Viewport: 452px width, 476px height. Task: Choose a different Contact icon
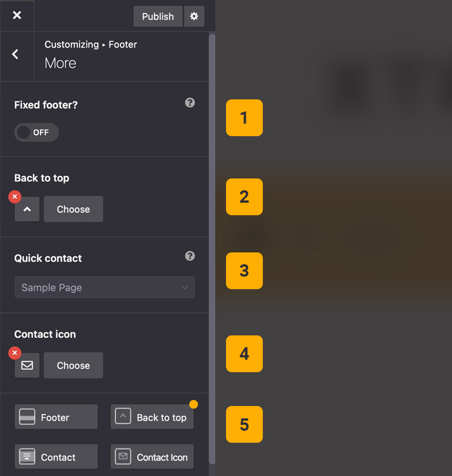(73, 365)
